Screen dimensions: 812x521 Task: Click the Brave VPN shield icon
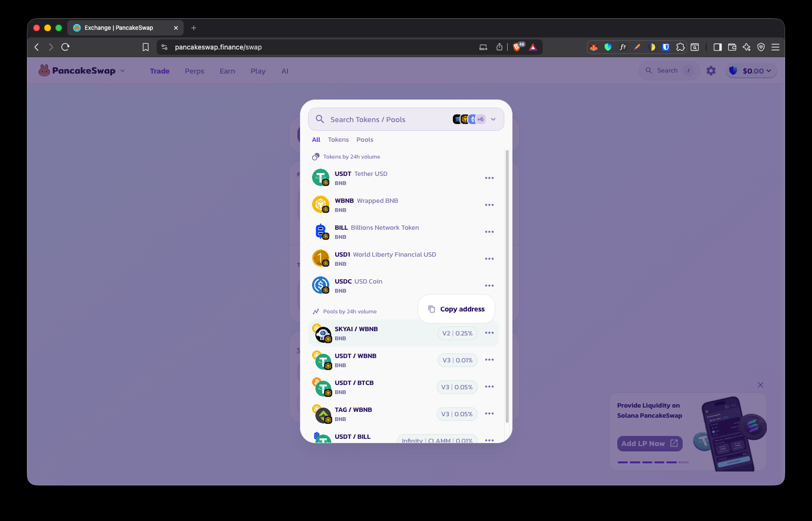point(761,47)
